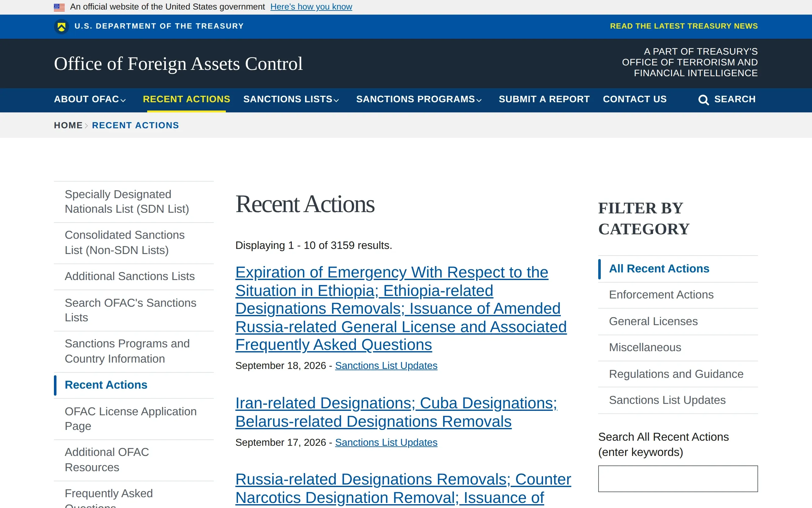Image resolution: width=812 pixels, height=508 pixels.
Task: Click Sanctions List Updates under September 18
Action: tap(386, 365)
